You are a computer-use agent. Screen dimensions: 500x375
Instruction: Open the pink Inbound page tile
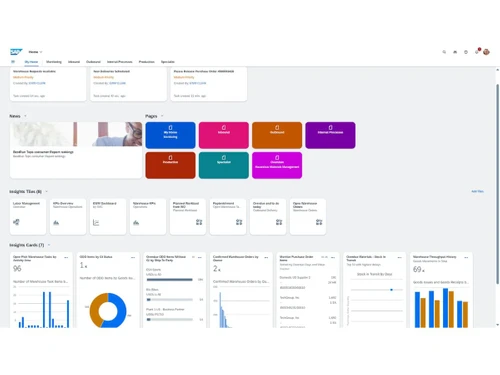[x=224, y=135]
